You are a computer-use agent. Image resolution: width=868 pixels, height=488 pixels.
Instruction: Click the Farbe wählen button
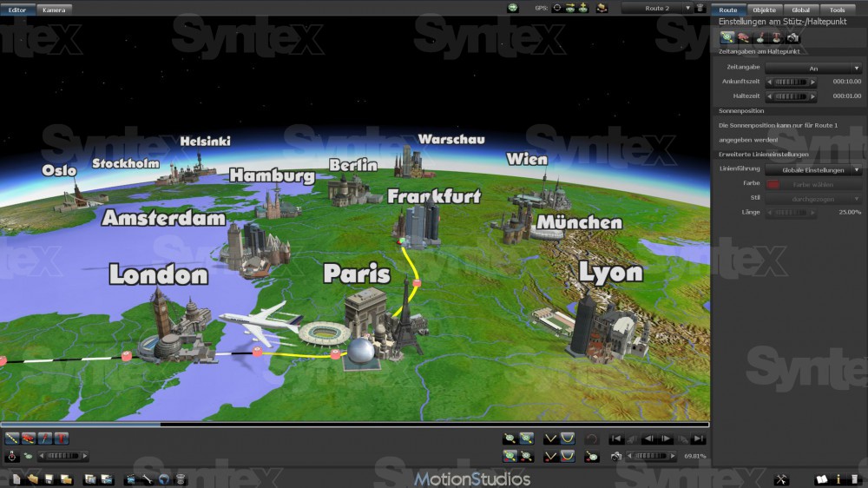coord(813,184)
